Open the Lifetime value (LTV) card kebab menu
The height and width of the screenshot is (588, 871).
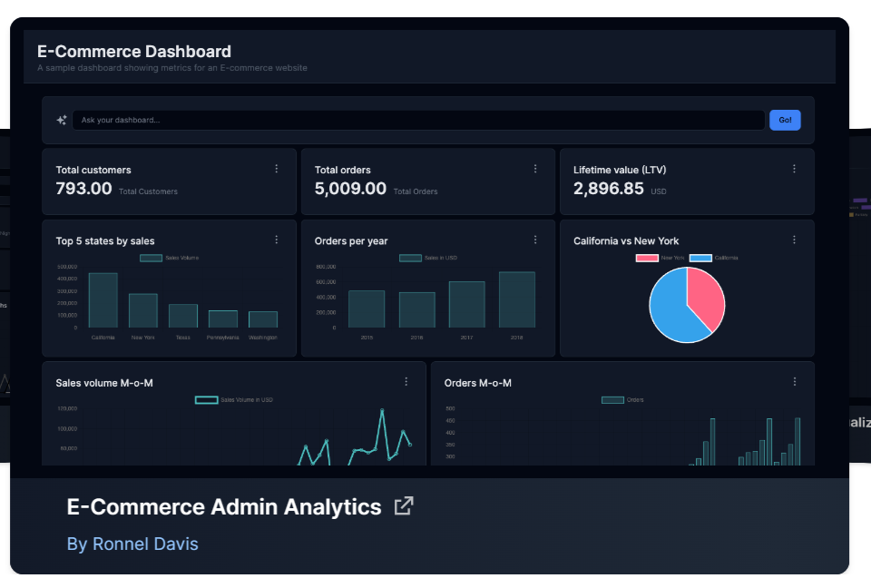(x=794, y=169)
